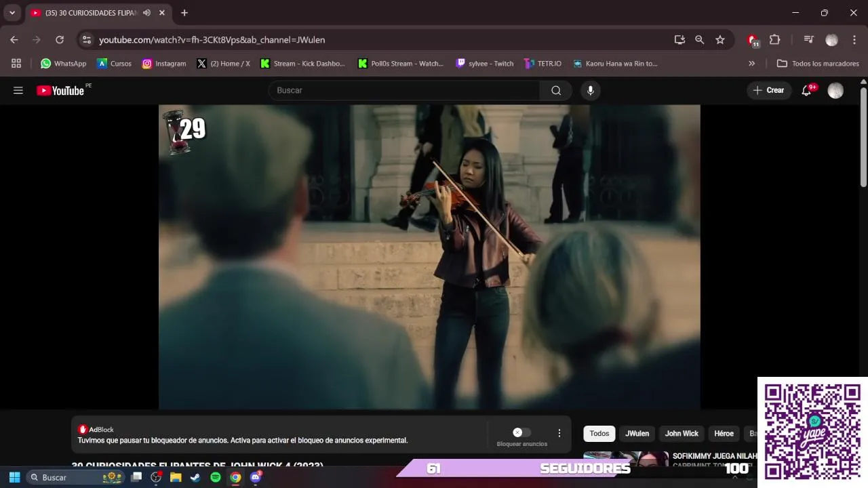Click the taskbar Buscar search box
The image size is (868, 488).
[76, 477]
